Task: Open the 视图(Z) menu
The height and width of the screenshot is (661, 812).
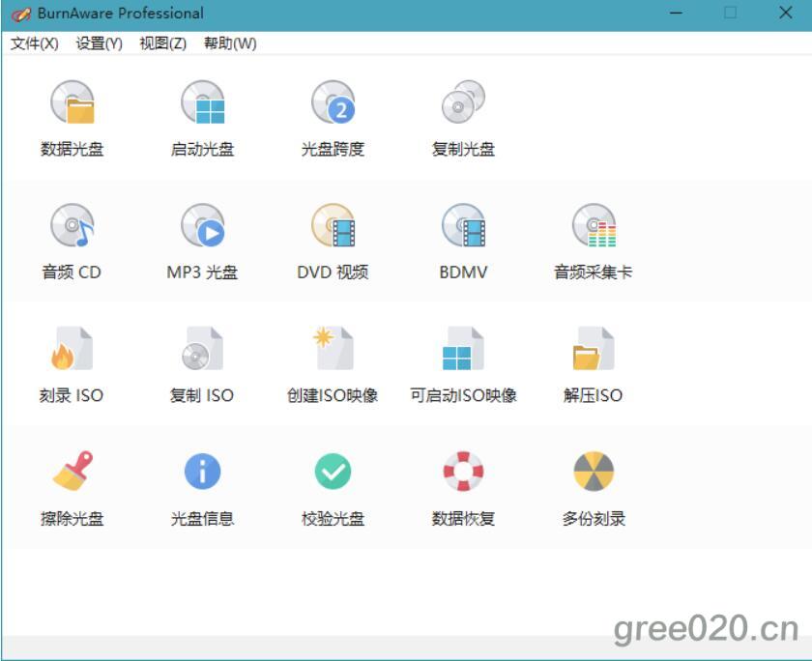Action: click(x=163, y=43)
